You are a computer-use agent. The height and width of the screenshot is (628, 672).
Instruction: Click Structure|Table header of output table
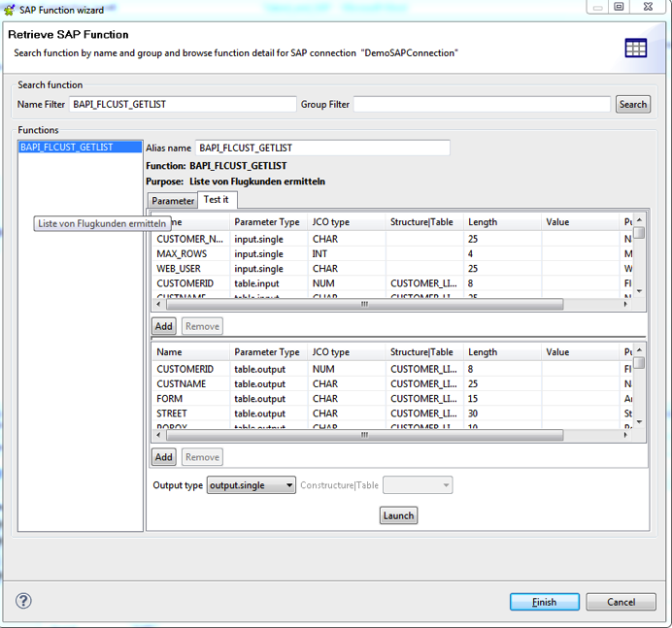click(x=424, y=352)
